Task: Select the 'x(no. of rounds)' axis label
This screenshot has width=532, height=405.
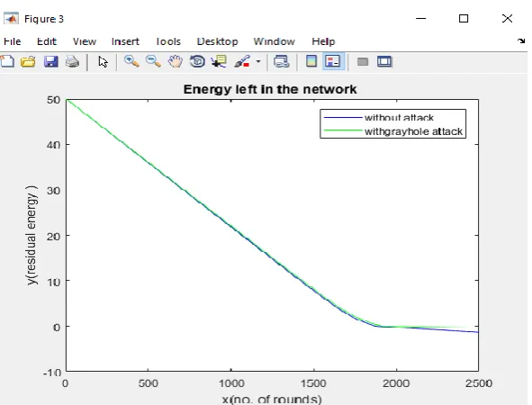Action: coord(272,399)
